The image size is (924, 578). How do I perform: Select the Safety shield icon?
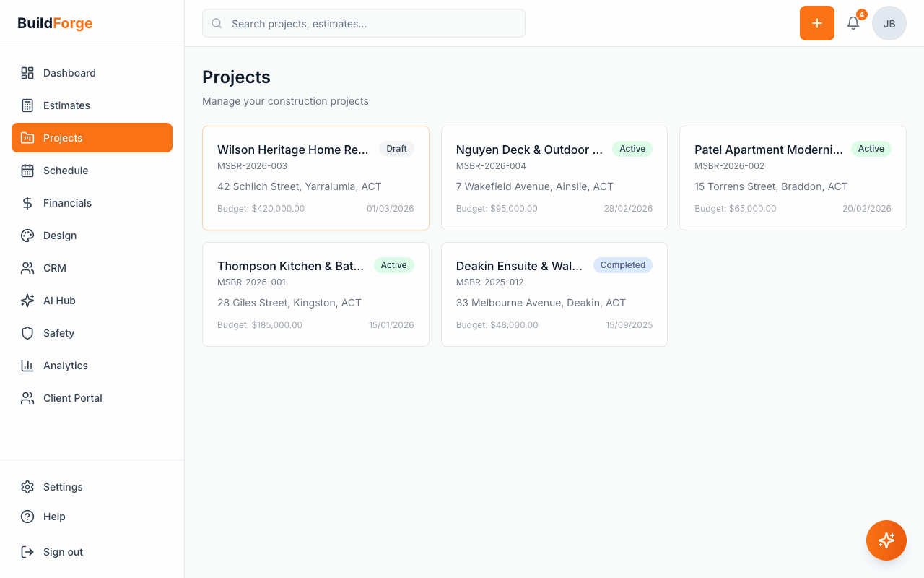(27, 333)
